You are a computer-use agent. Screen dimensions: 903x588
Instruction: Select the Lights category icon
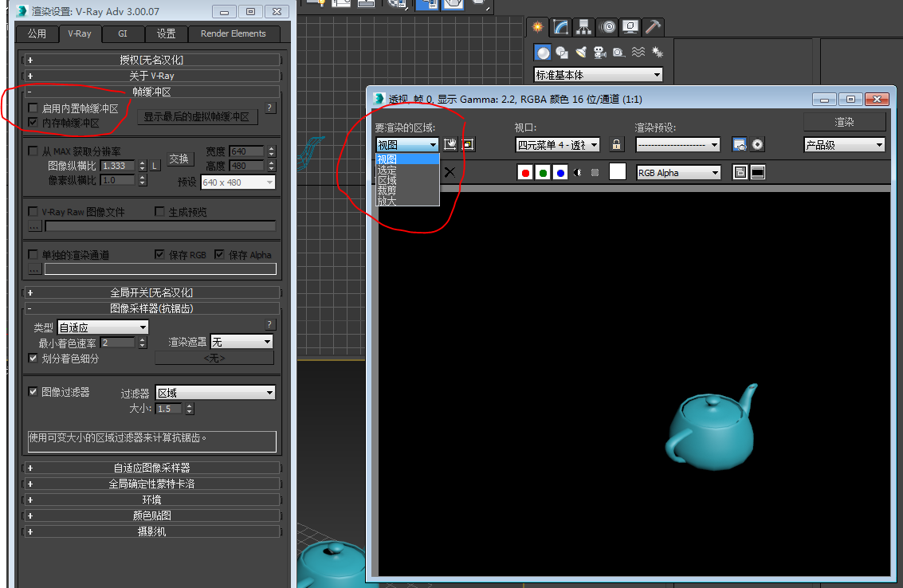[580, 53]
